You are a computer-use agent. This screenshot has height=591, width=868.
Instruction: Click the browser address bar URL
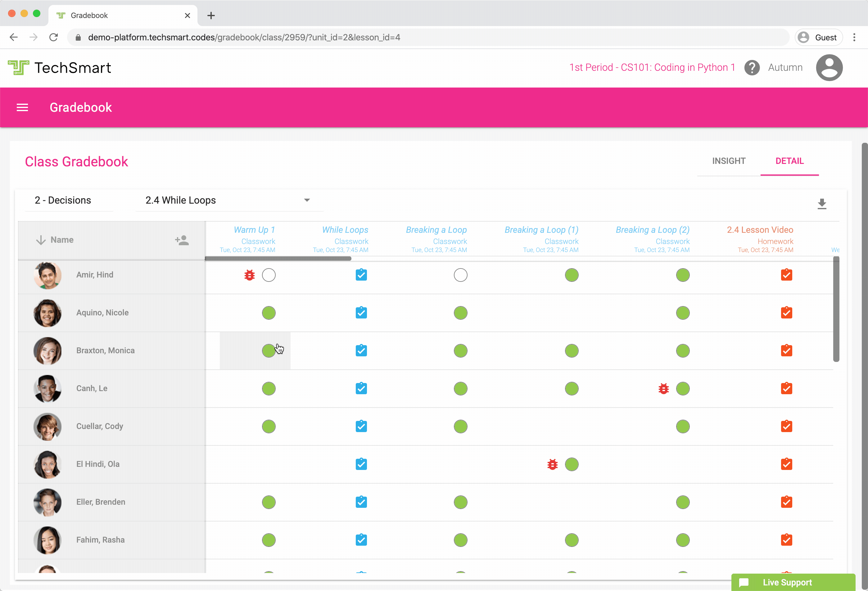click(244, 37)
